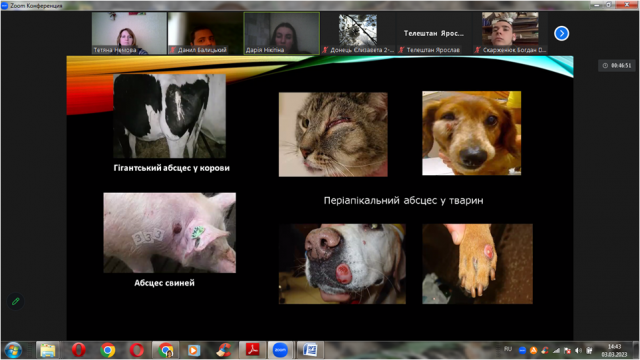The image size is (640, 360).
Task: Click the colorful third icon in the tray
Action: tap(544, 351)
